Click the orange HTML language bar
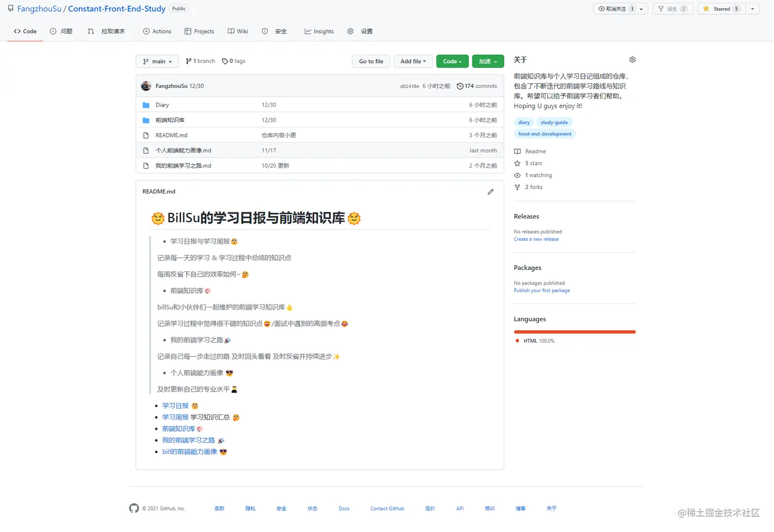Image resolution: width=774 pixels, height=532 pixels. point(575,332)
